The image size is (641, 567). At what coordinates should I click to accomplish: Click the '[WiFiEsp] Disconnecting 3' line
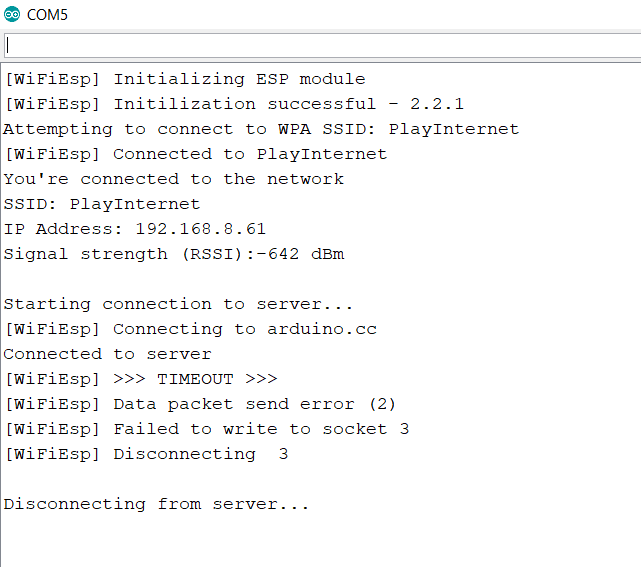point(146,454)
